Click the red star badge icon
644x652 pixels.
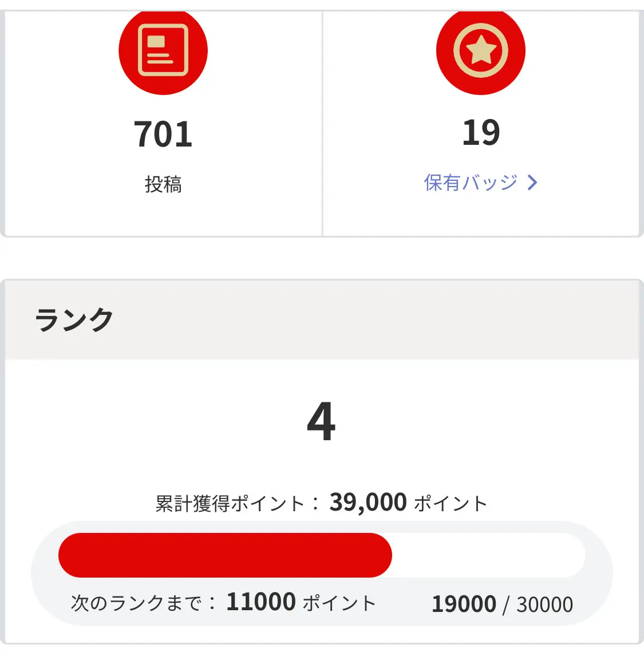[x=481, y=50]
